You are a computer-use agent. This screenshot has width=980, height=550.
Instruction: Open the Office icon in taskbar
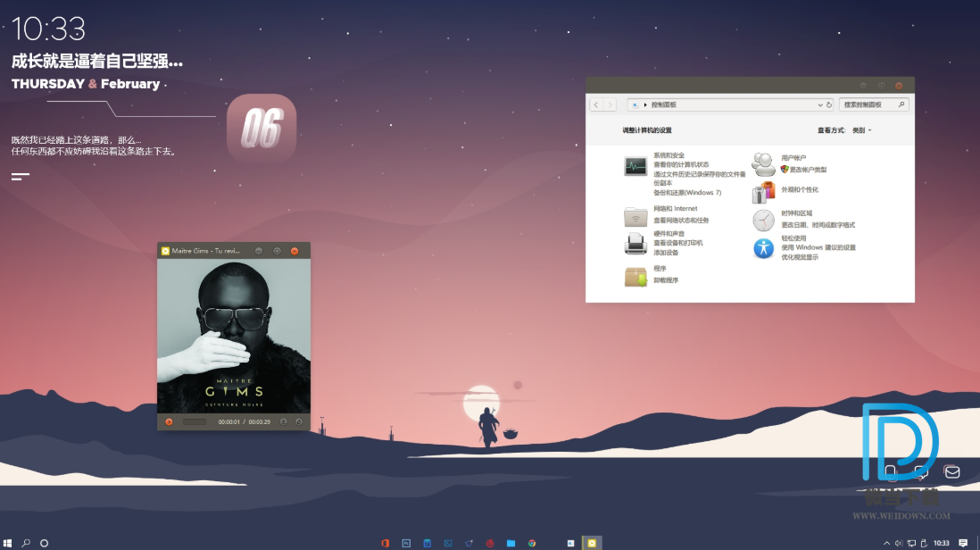pos(385,543)
